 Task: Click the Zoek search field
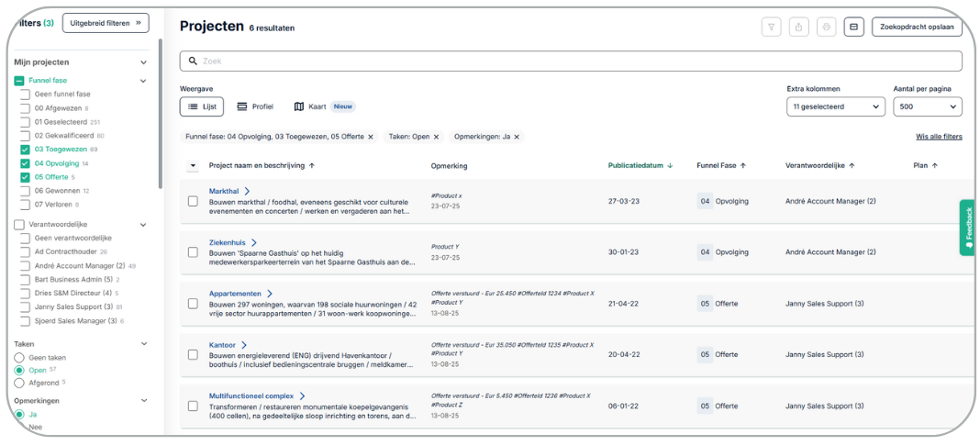click(570, 61)
